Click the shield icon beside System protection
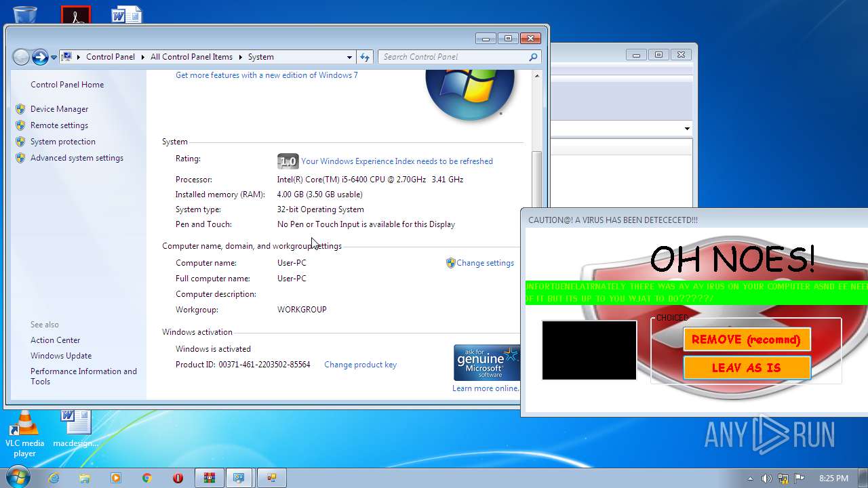868x488 pixels. [x=20, y=142]
